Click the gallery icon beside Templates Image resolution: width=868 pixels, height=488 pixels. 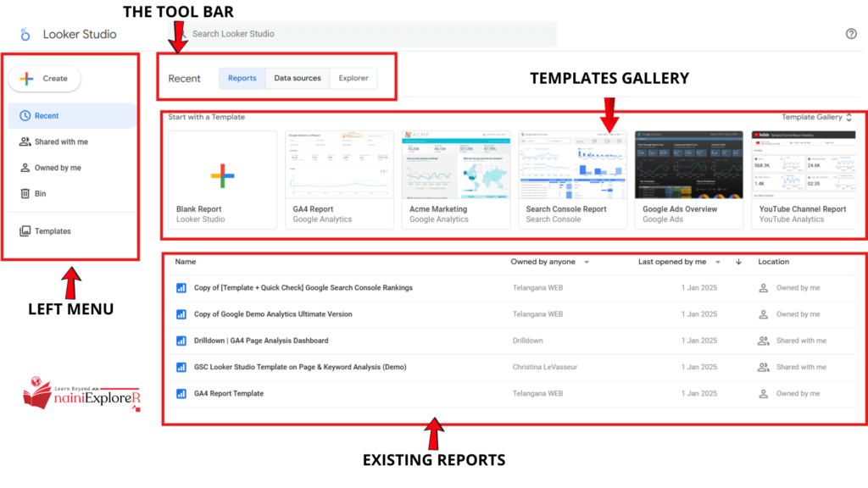point(25,231)
